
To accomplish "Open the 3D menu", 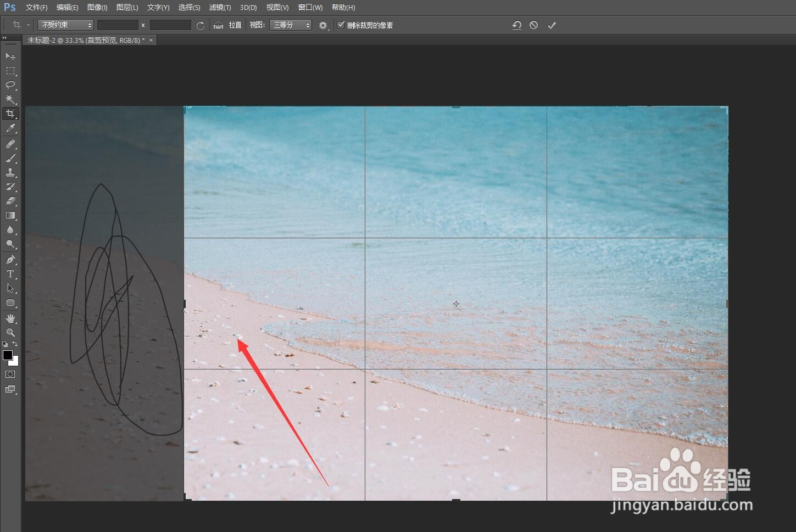I will click(248, 8).
